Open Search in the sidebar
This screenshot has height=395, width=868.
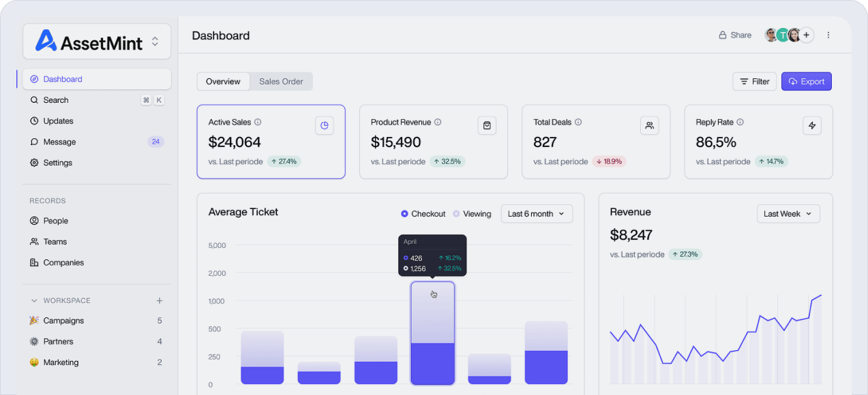coord(97,100)
